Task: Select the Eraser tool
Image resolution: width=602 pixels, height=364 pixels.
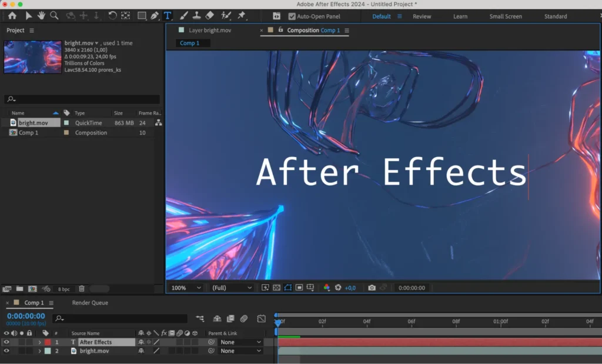Action: coord(210,16)
